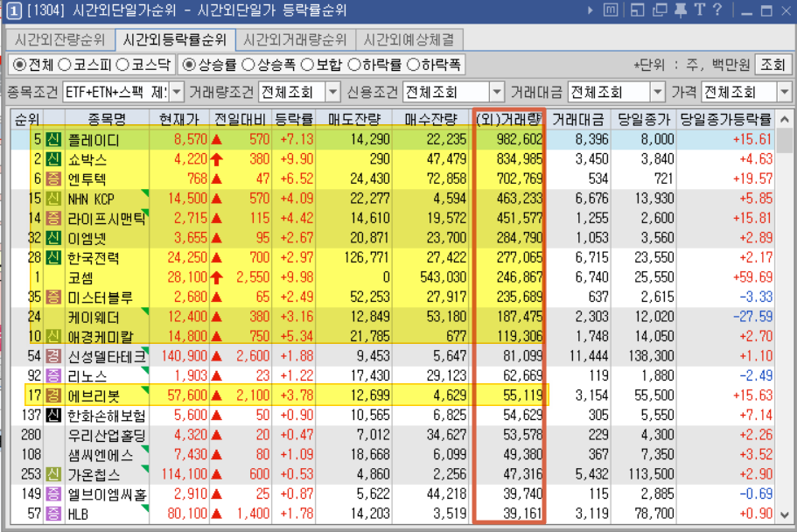Viewport: 797px width, 532px height.
Task: Select the 보합 radio button
Action: pos(308,65)
